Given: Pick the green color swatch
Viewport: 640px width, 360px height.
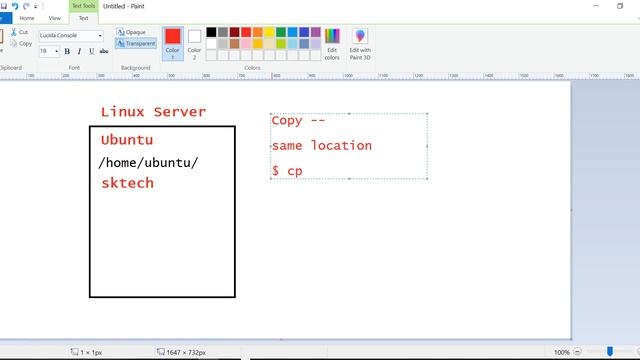Looking at the screenshot, I should tap(281, 32).
